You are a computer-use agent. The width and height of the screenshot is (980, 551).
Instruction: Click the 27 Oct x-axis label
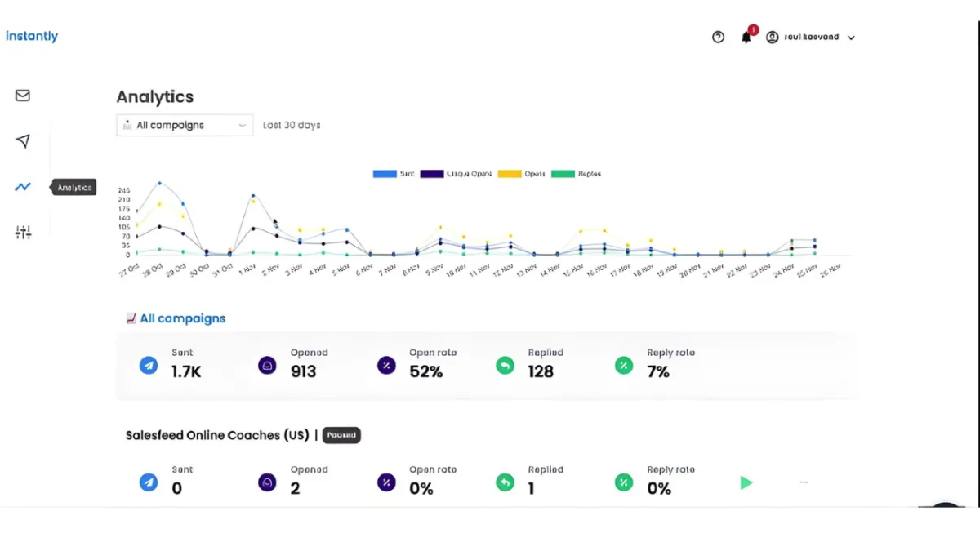click(129, 271)
